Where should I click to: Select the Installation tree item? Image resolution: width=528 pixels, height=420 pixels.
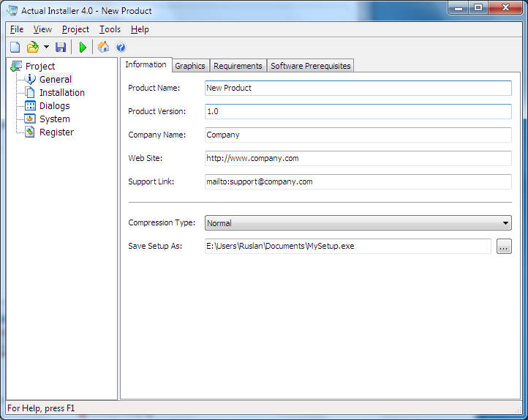tap(62, 93)
